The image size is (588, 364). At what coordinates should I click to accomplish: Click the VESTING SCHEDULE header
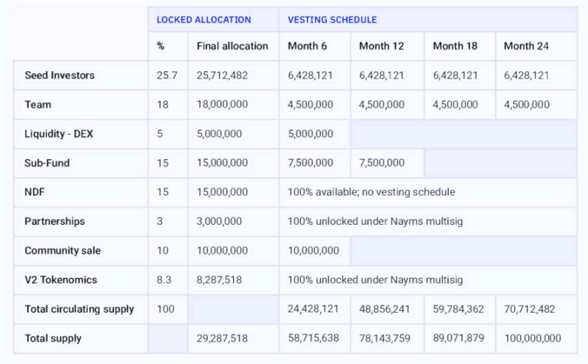point(332,20)
